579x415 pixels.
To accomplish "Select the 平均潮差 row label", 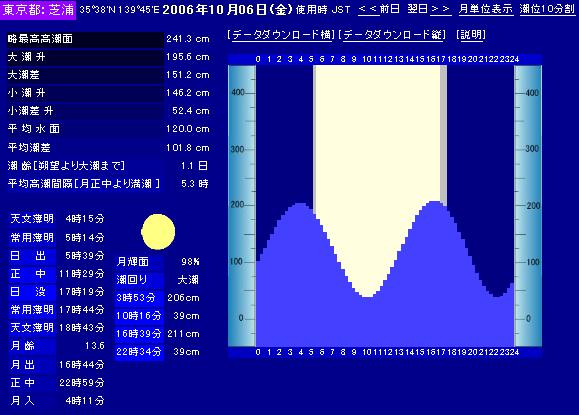I will 29,148.
